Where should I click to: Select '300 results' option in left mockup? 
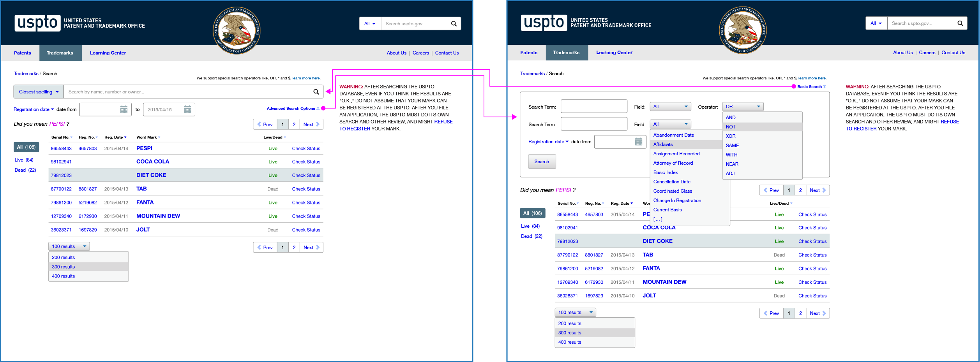click(x=88, y=267)
